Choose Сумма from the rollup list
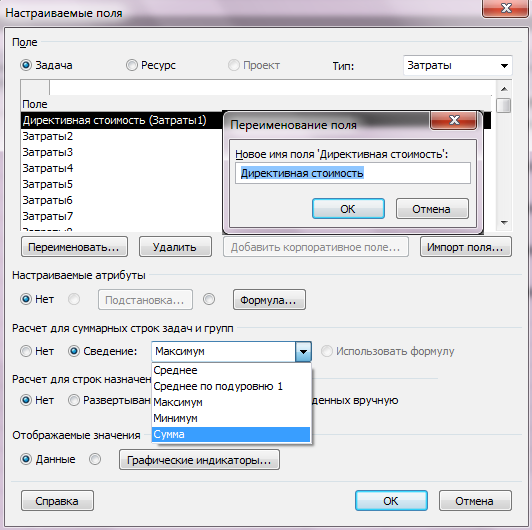The height and width of the screenshot is (530, 532). click(231, 434)
